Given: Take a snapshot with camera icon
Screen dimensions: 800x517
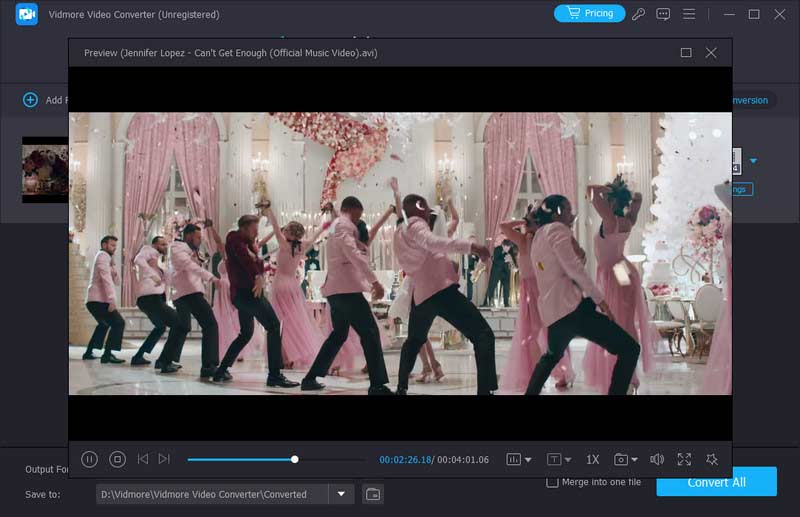Looking at the screenshot, I should click(x=621, y=459).
